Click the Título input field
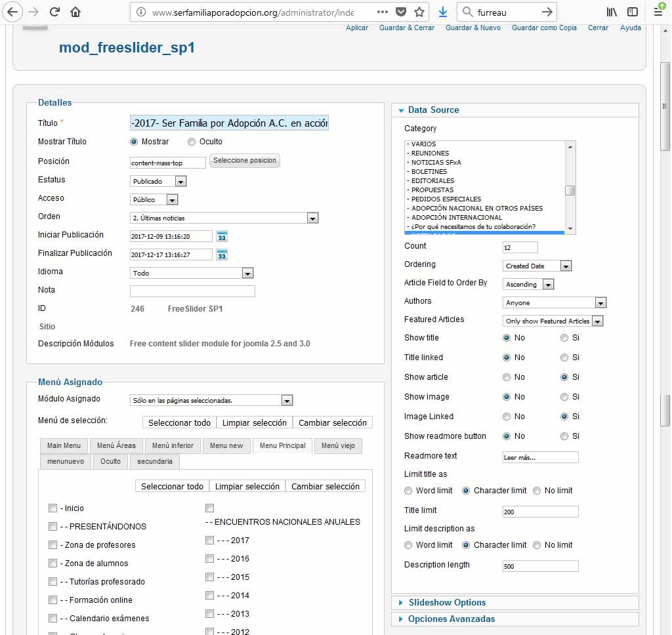Viewport: 672px width, 635px height. pyautogui.click(x=229, y=123)
